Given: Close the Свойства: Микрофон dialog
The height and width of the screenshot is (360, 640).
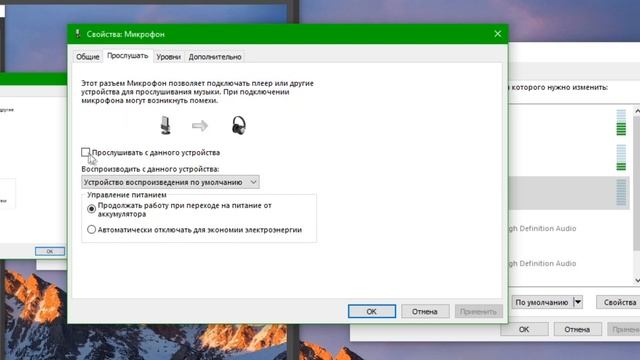Looking at the screenshot, I should (498, 34).
